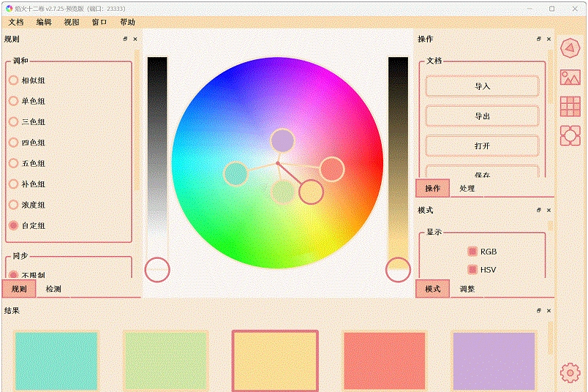Click the 导出 button
This screenshot has width=588, height=392.
pyautogui.click(x=482, y=116)
